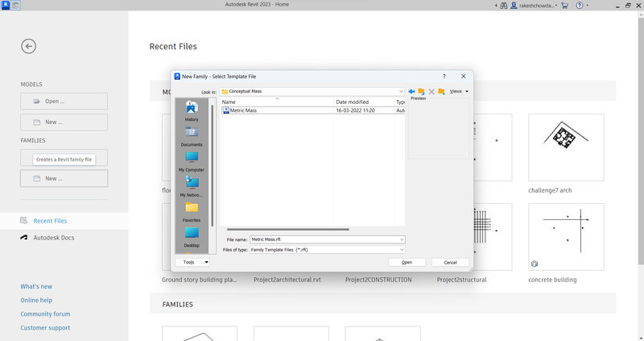Open the concrete building thumbnail

point(566,236)
